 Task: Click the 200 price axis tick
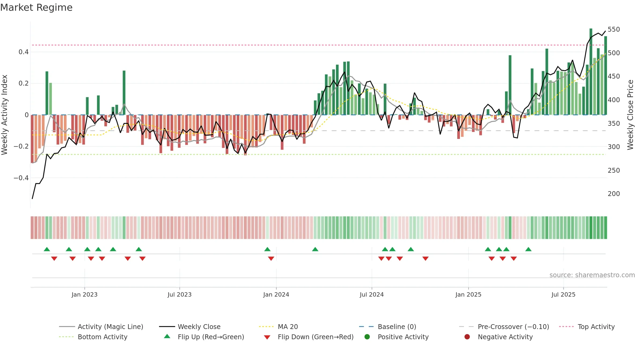click(614, 194)
